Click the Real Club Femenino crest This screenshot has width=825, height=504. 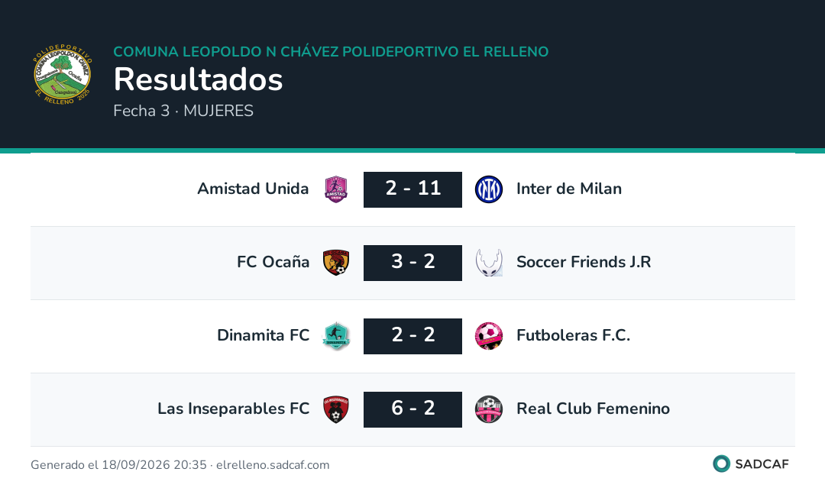(489, 409)
